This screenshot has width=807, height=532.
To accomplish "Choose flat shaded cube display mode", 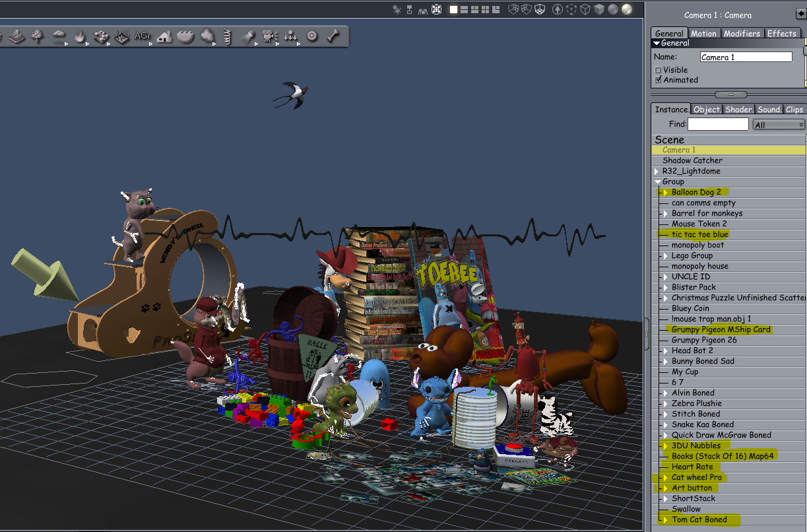I will [599, 9].
